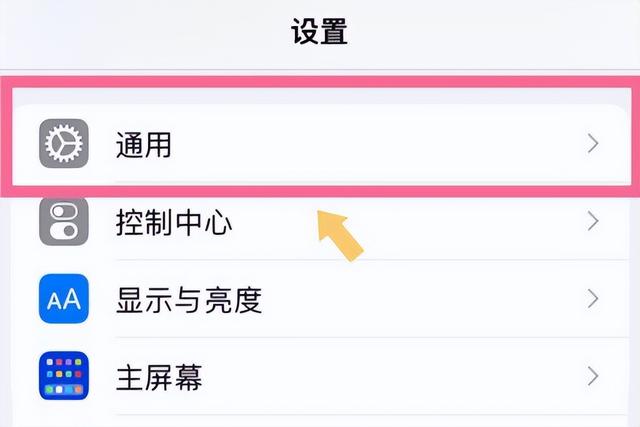Click blank header area left of 设置
Image resolution: width=640 pixels, height=427 pixels.
(x=143, y=33)
